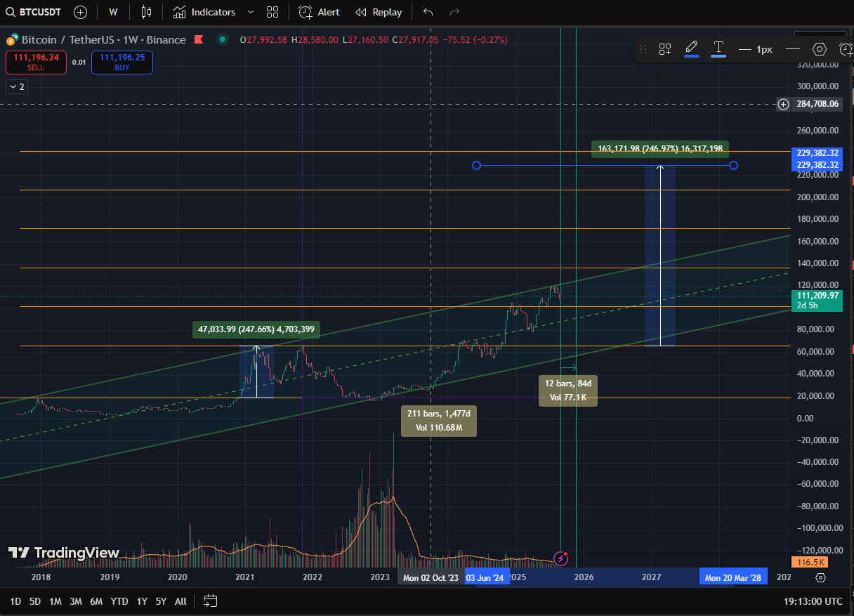Open drawing settings hexagon icon
The width and height of the screenshot is (854, 616).
[x=819, y=49]
